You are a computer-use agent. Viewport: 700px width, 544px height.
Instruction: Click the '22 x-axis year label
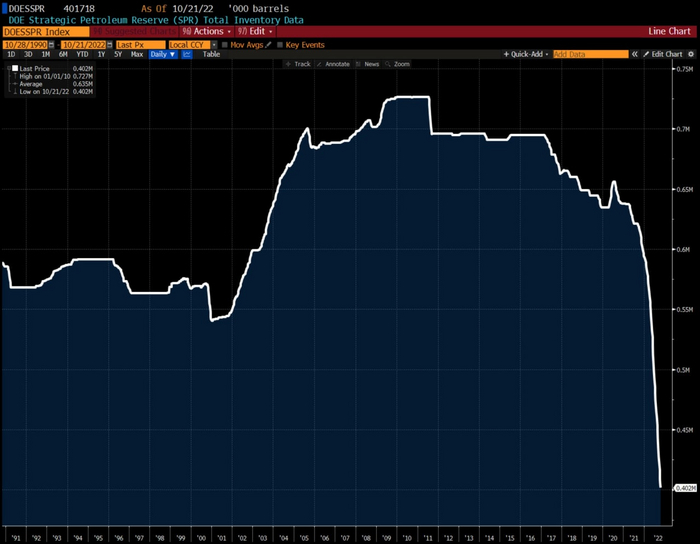click(x=658, y=538)
